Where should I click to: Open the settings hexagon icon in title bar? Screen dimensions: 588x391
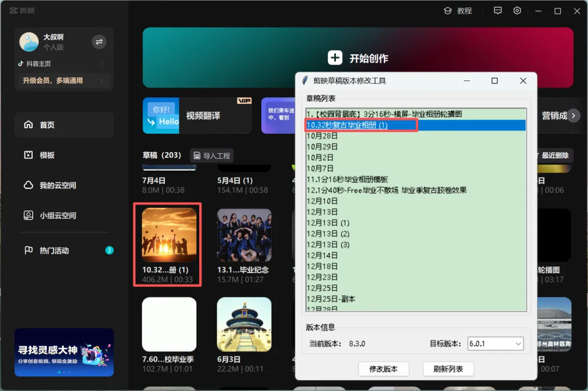point(517,11)
